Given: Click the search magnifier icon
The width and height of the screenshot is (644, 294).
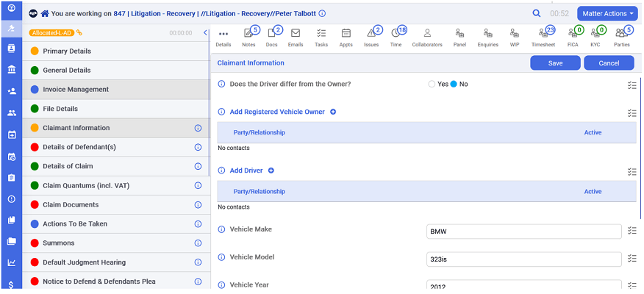Looking at the screenshot, I should point(536,13).
